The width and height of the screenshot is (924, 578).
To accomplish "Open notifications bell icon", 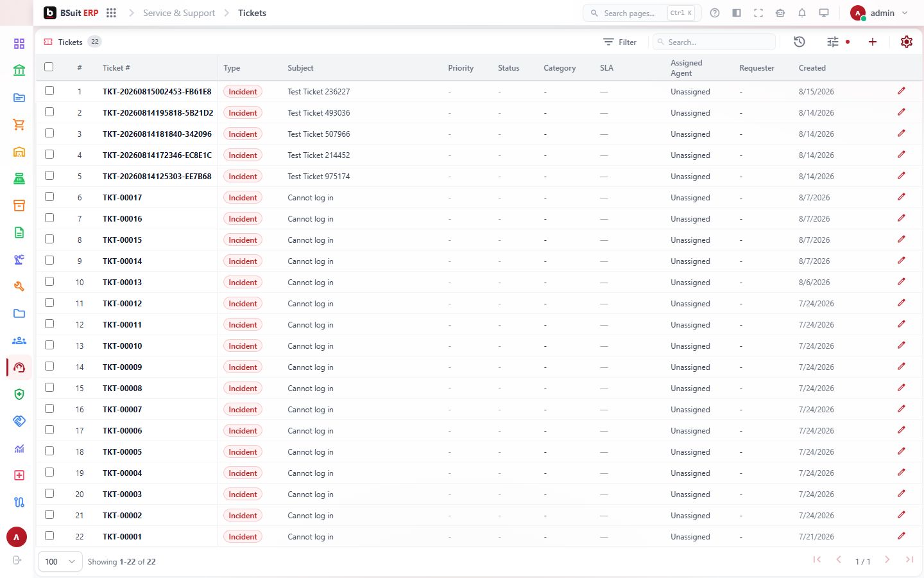I will click(802, 13).
